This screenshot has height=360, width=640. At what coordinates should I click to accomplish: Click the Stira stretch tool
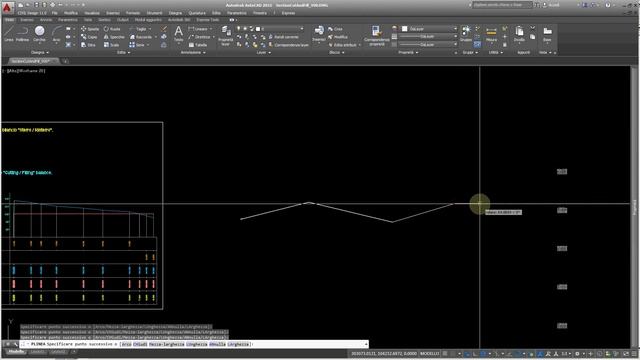[88, 44]
